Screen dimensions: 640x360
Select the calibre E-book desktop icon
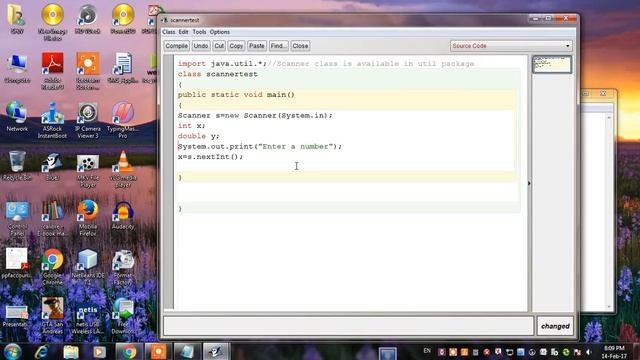(52, 218)
